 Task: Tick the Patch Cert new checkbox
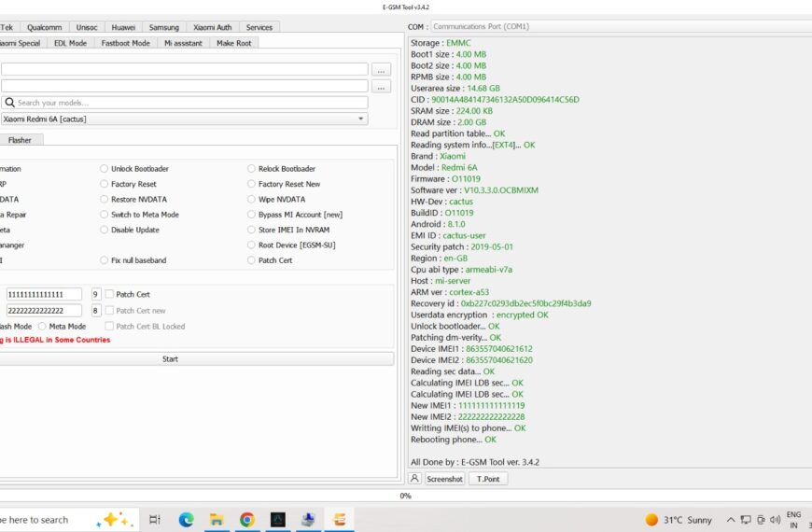coord(109,310)
